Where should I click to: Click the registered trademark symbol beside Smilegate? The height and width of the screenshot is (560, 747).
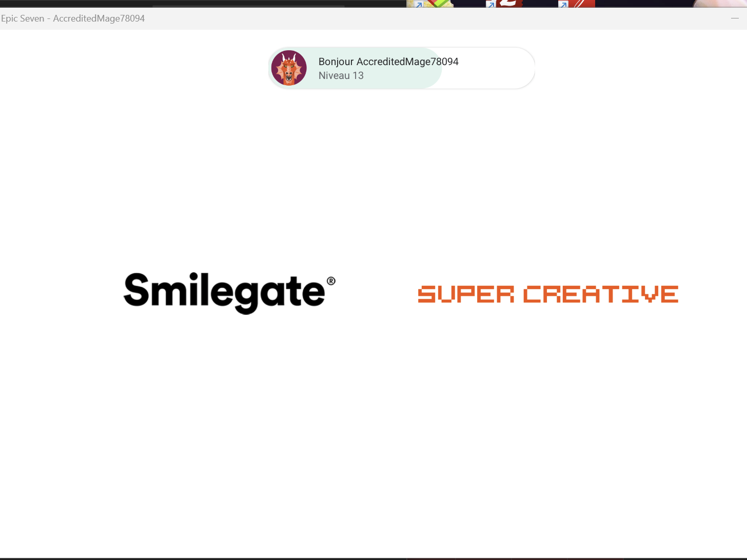pos(331,282)
